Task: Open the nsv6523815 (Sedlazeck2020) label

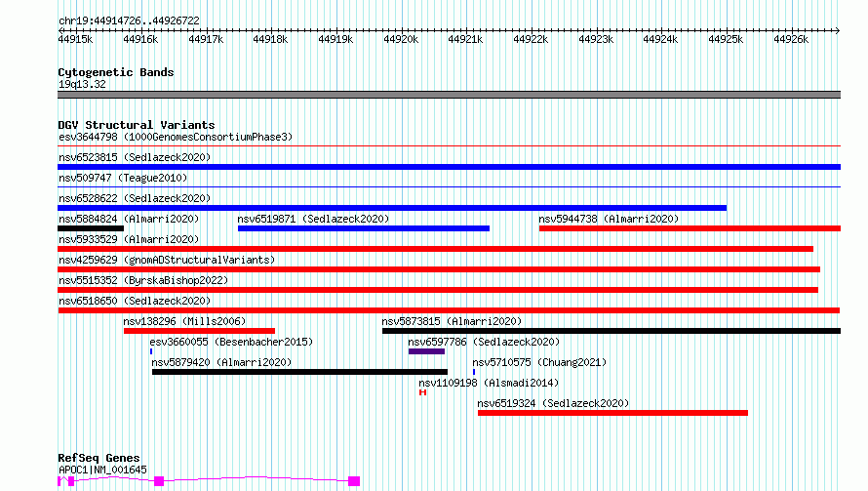Action: click(135, 157)
